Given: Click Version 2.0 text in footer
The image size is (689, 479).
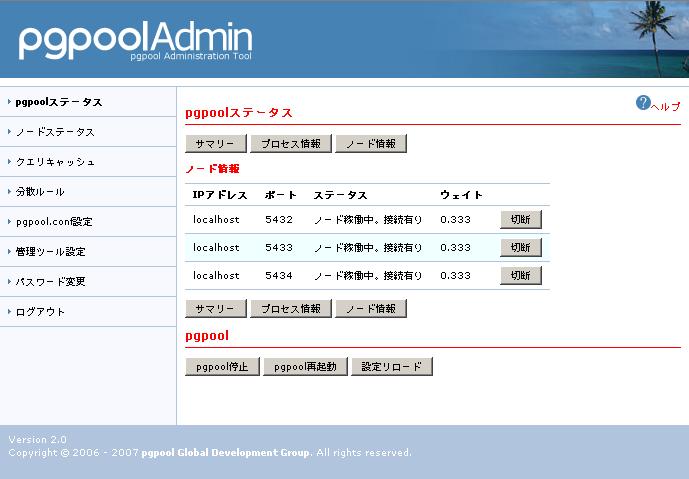Looking at the screenshot, I should (37, 439).
